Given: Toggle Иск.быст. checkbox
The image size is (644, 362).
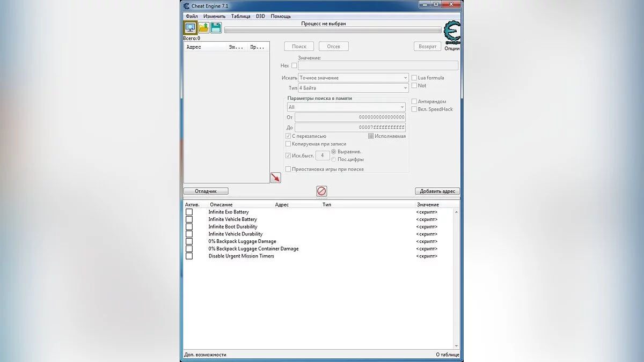Looking at the screenshot, I should (288, 156).
